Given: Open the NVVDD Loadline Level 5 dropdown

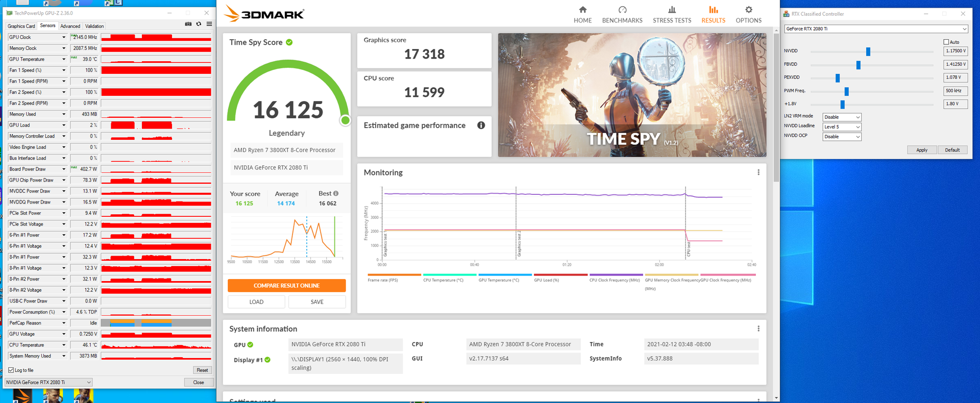Looking at the screenshot, I should [x=842, y=127].
